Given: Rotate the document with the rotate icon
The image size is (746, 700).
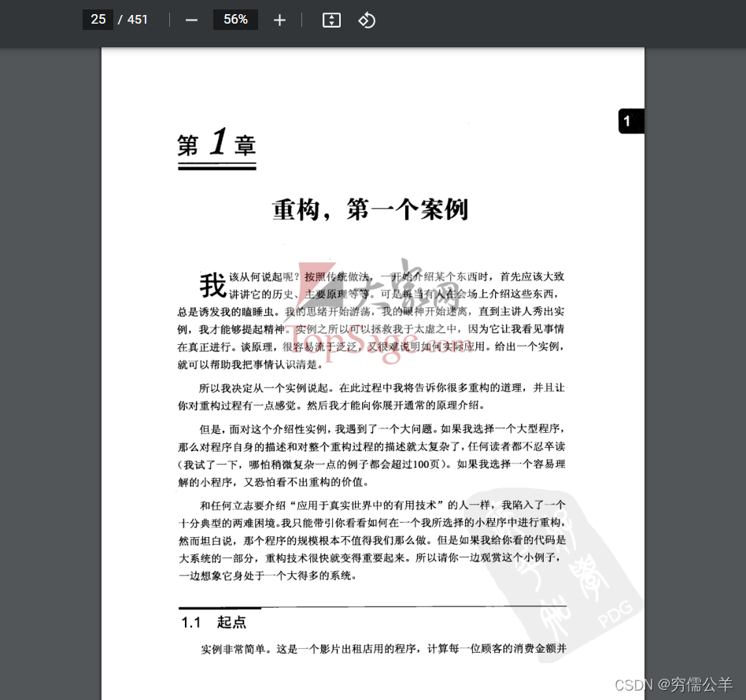Looking at the screenshot, I should [367, 20].
